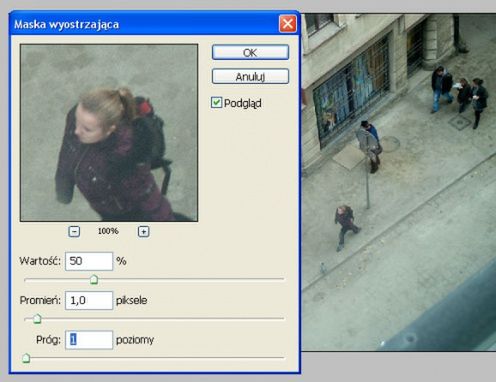Click the Promień pixels input field
The height and width of the screenshot is (382, 496).
[x=89, y=300]
